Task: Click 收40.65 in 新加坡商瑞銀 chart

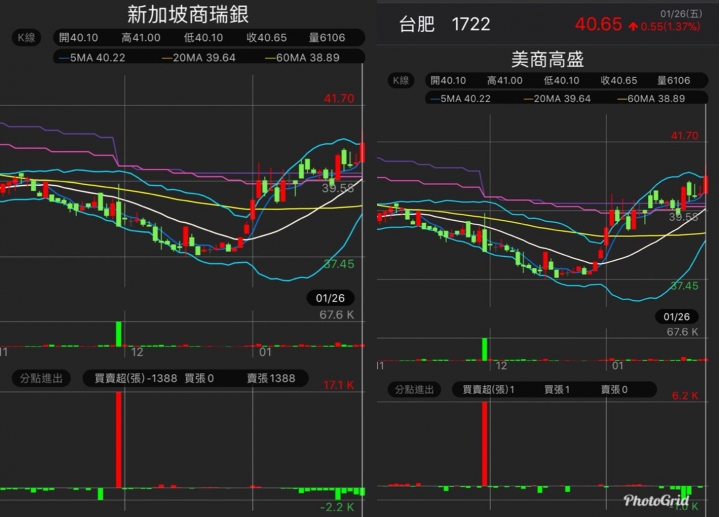Action: tap(266, 38)
